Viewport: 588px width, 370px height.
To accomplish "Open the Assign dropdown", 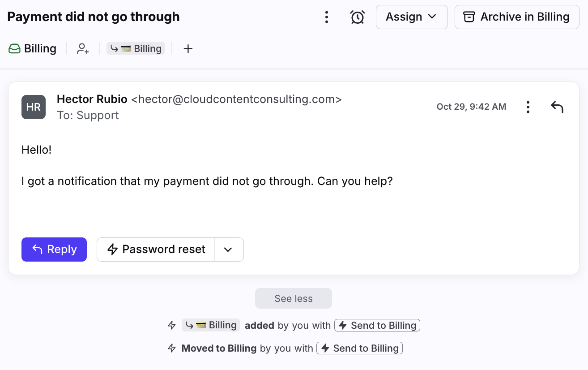I will tap(411, 17).
